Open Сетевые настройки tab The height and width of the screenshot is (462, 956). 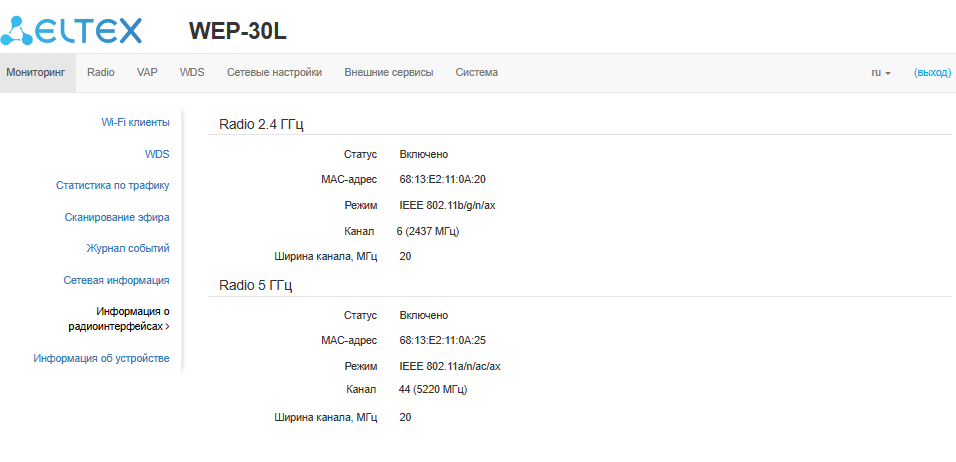coord(274,73)
